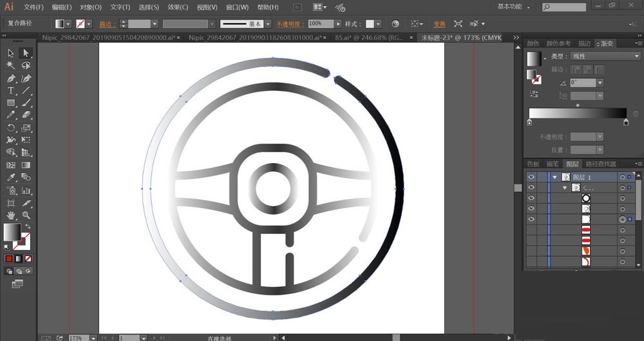Image resolution: width=644 pixels, height=341 pixels.
Task: Select the Direct Selection tool
Action: 26,53
